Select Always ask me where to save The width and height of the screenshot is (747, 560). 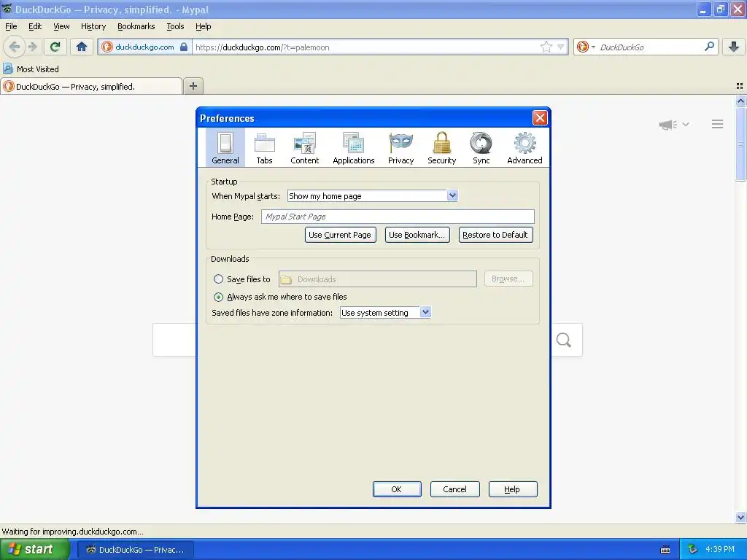click(x=218, y=297)
